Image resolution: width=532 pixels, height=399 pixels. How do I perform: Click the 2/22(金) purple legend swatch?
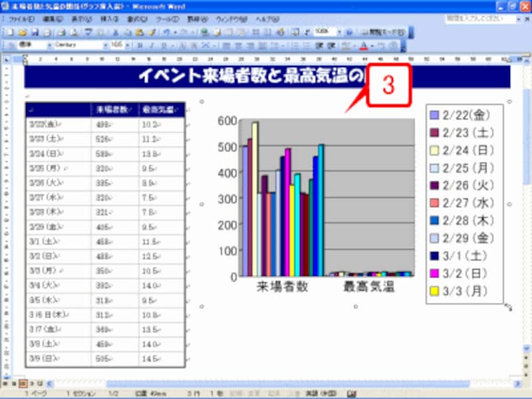pos(435,115)
